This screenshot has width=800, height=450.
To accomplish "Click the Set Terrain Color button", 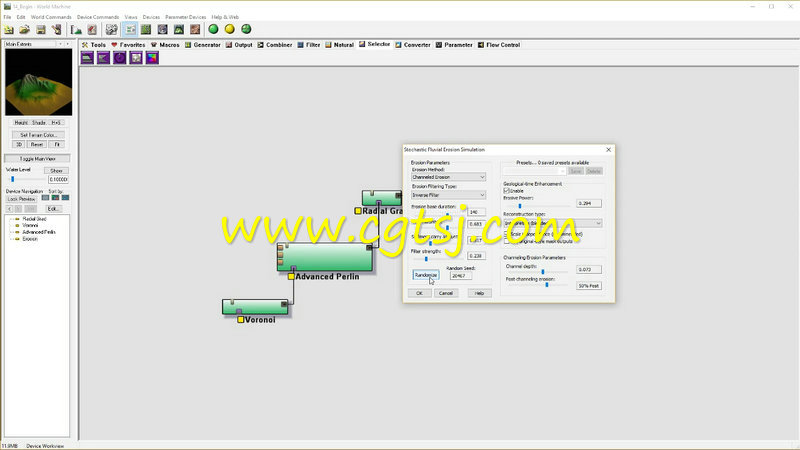I will 38,135.
